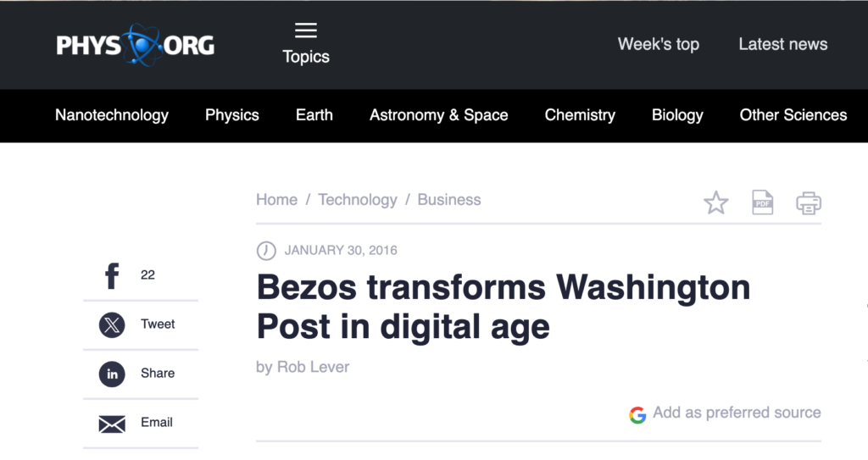Share the article on LinkedIn
The height and width of the screenshot is (460, 868).
tap(112, 374)
